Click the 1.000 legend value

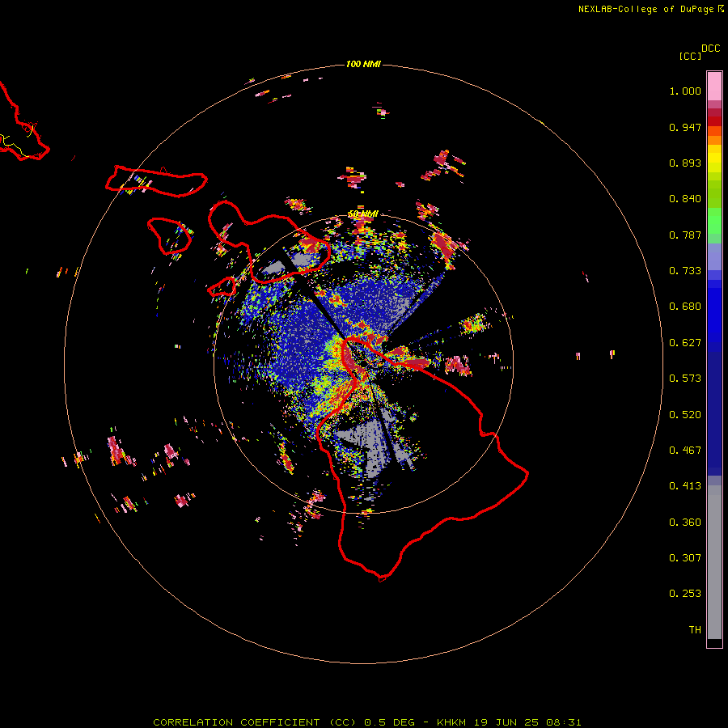point(685,91)
